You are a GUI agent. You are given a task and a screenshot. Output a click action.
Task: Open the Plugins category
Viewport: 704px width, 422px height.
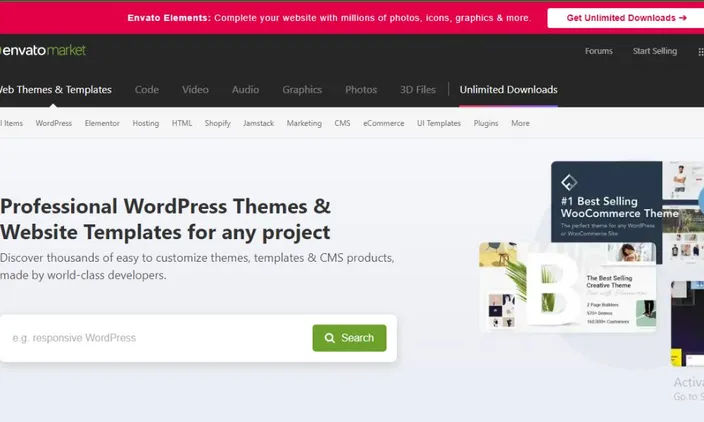(486, 123)
